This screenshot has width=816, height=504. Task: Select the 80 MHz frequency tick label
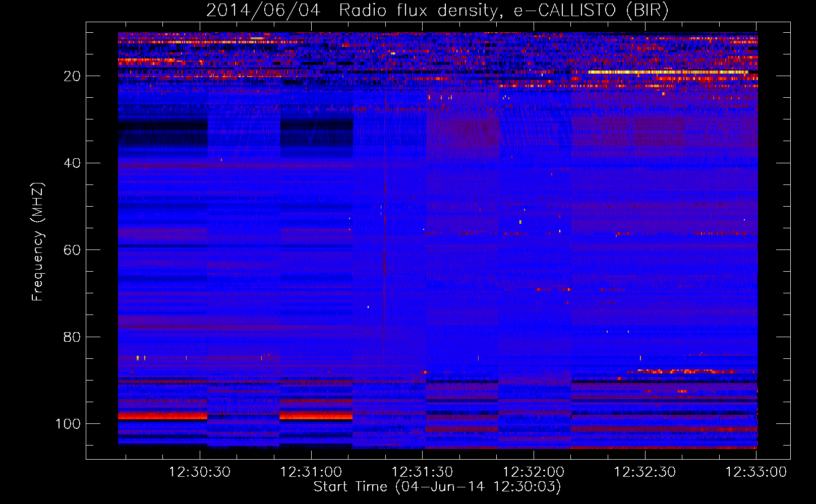click(72, 337)
